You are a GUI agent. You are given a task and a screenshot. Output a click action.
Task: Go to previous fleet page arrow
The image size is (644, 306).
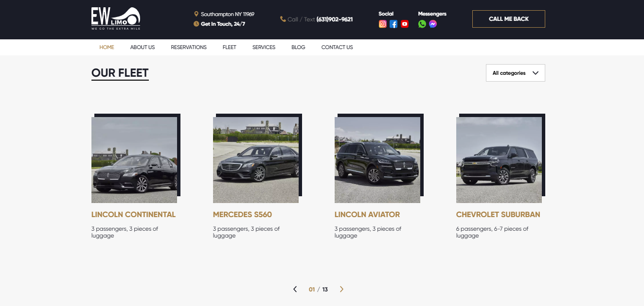pos(295,289)
